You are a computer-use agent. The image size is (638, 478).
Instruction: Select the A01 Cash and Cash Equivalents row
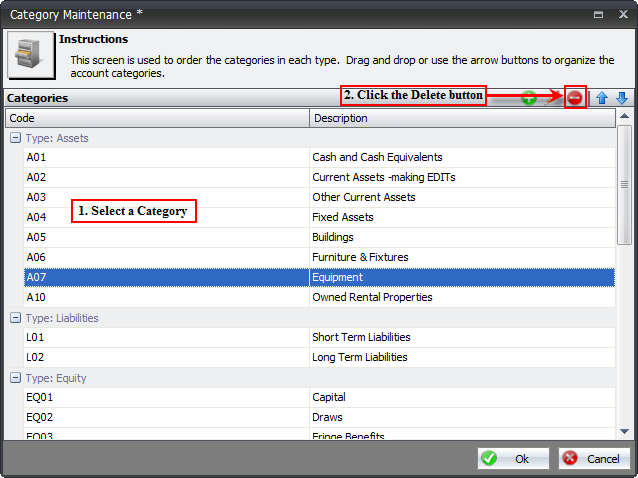pos(318,157)
